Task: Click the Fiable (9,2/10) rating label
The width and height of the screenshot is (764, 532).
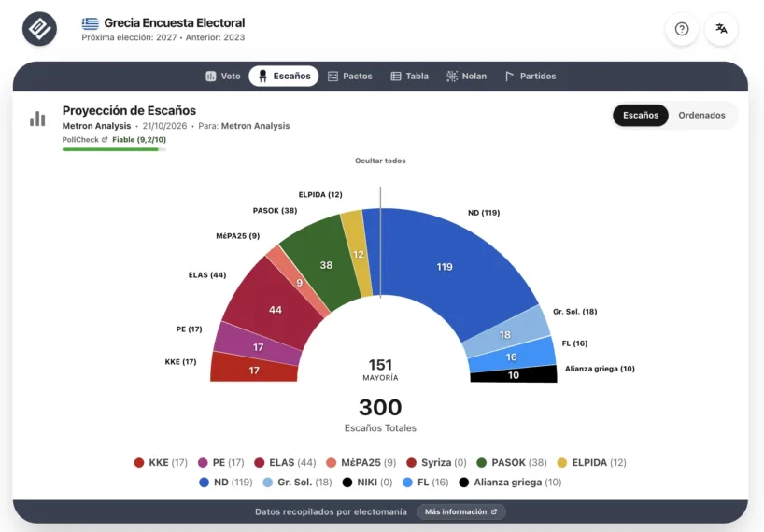Action: (x=139, y=139)
